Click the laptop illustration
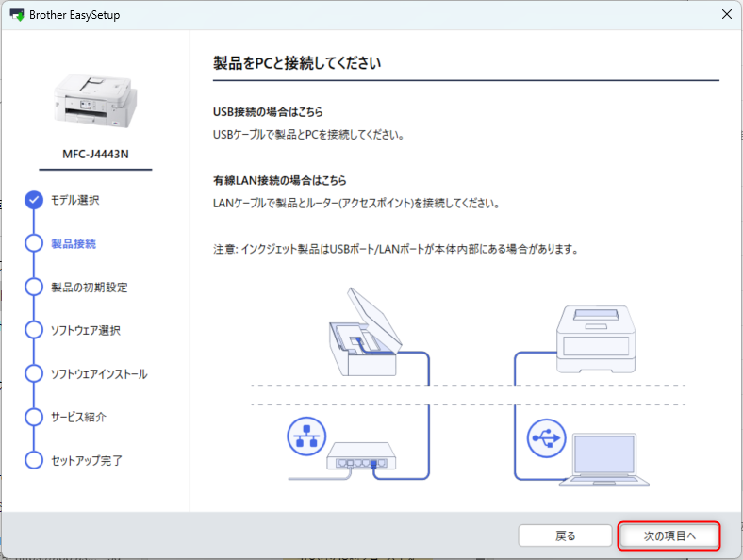This screenshot has height=560, width=743. coord(604,459)
